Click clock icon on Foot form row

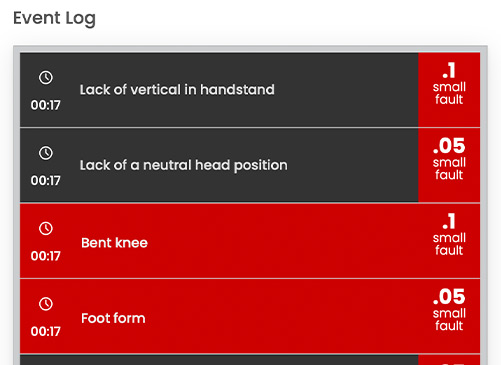coord(46,304)
